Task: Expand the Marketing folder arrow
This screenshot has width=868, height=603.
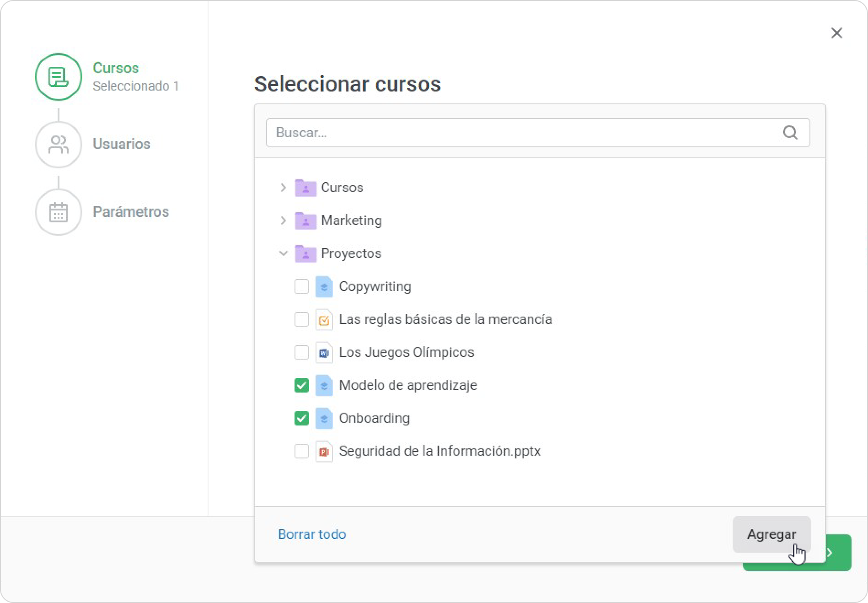Action: coord(283,221)
